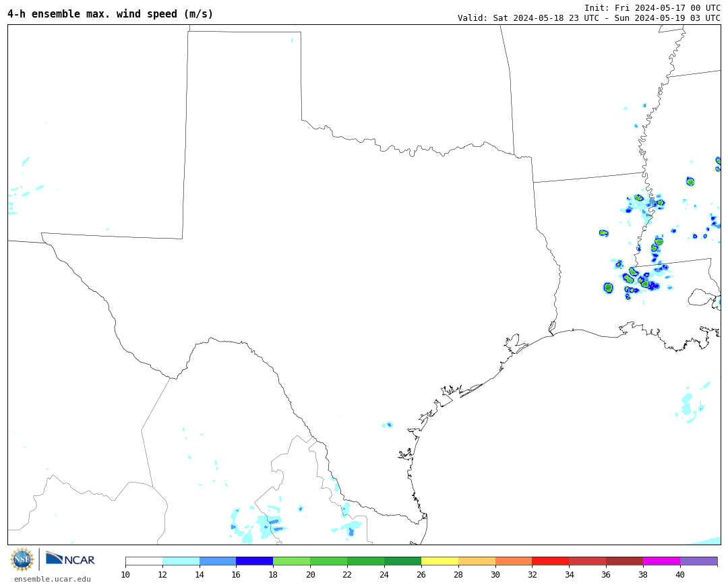The image size is (728, 587).
Task: Click the light green 18-20 color swatch
Action: coord(292,561)
